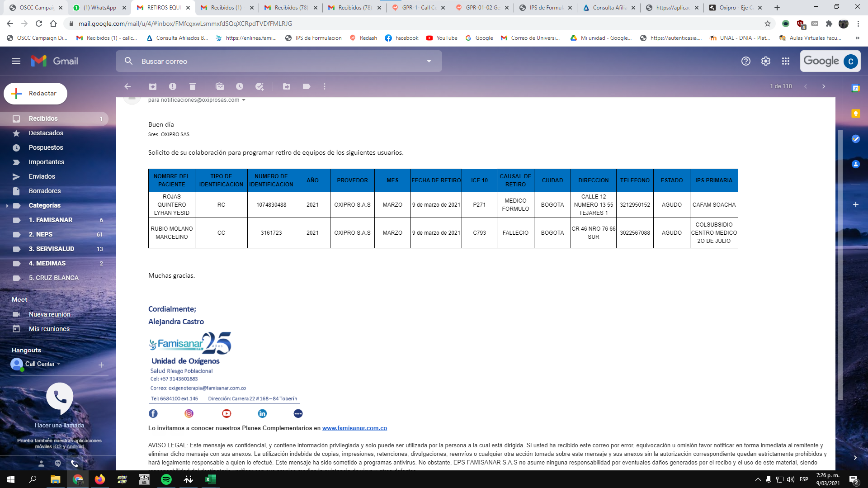This screenshot has height=488, width=868.
Task: Open new browser tab
Action: 777,8
